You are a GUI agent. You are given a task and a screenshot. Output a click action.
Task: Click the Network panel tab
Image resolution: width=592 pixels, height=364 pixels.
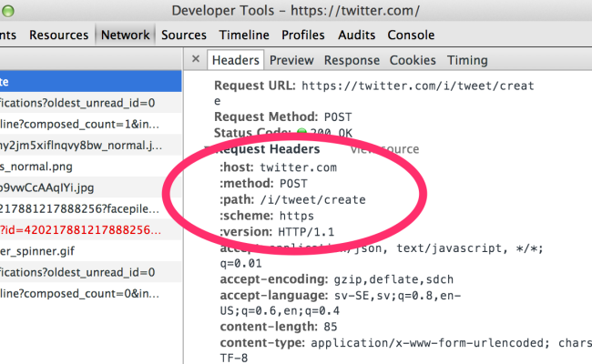pos(126,35)
